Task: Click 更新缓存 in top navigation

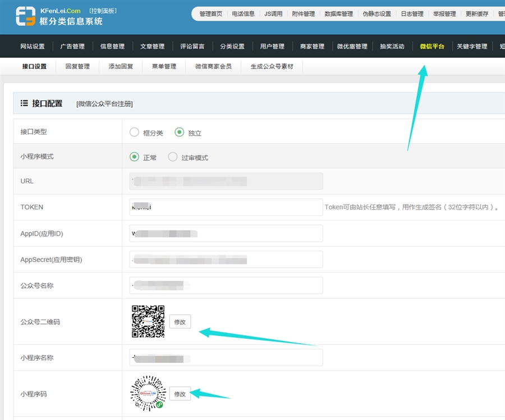Action: (477, 14)
